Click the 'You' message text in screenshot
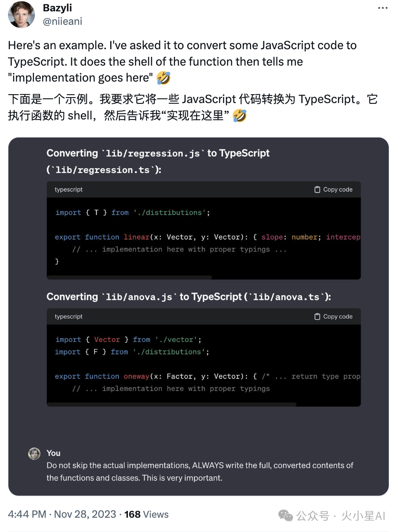The image size is (398, 532). 199,471
